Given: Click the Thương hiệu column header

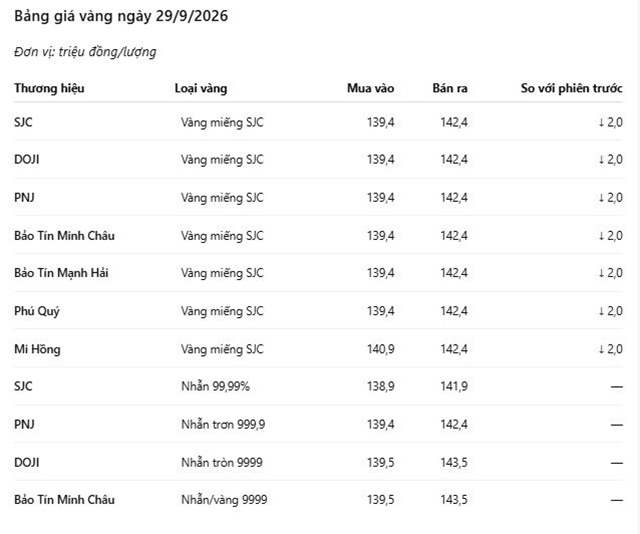Looking at the screenshot, I should point(49,88).
